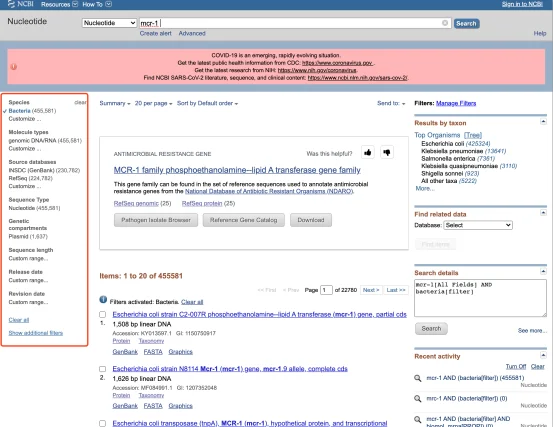The image size is (553, 427).
Task: Tick the checkbox for result 2 N8114
Action: tap(103, 369)
